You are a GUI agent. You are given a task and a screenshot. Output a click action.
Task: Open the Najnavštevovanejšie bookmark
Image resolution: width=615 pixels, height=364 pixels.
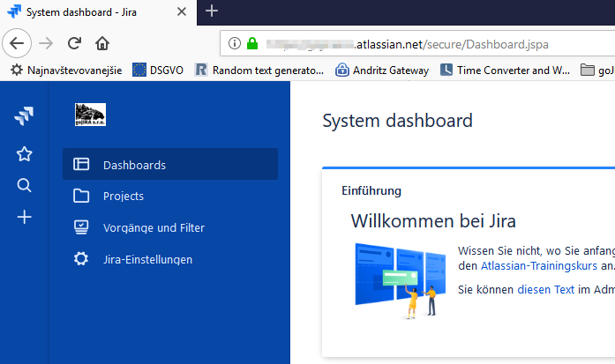66,71
